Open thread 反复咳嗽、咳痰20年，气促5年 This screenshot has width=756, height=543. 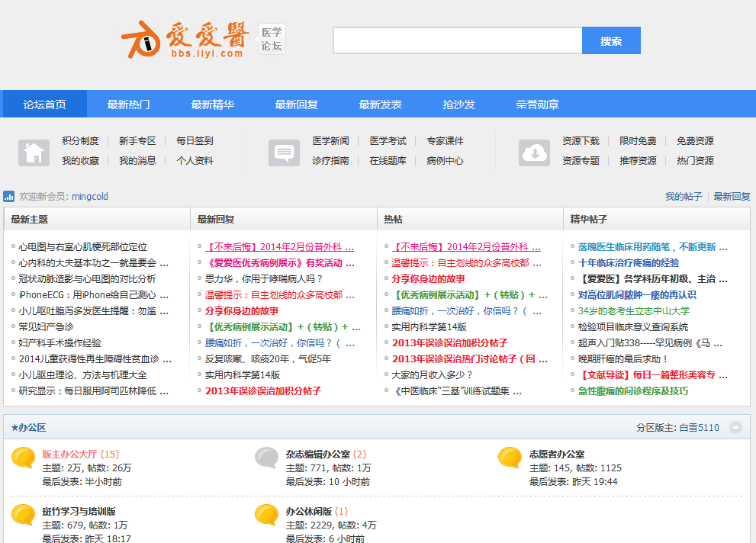coord(268,359)
